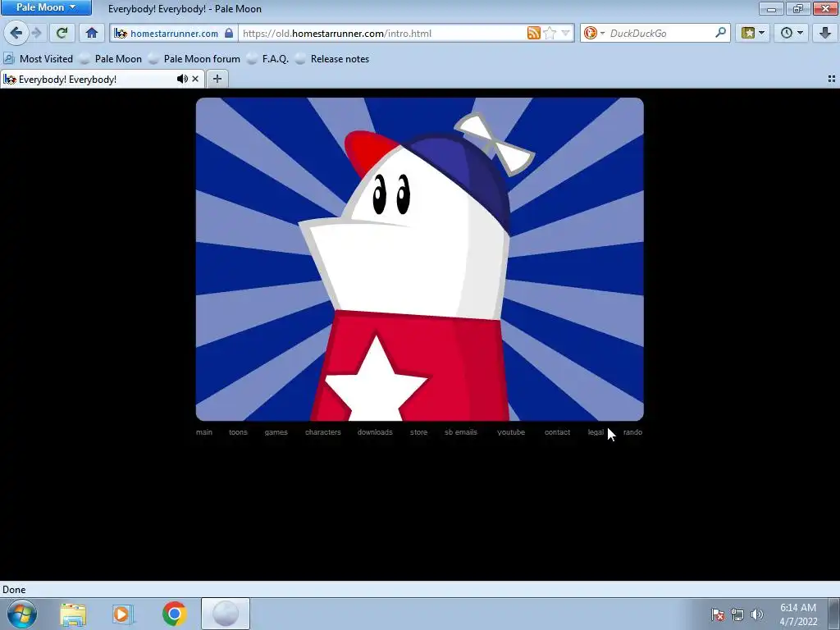
Task: Open Google Chrome from the taskbar
Action: tap(174, 614)
